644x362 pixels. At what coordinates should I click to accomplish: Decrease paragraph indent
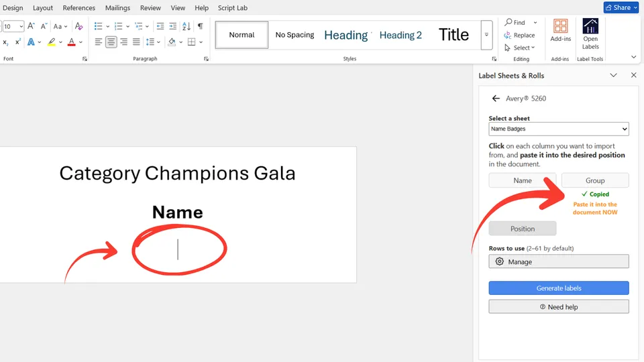(x=160, y=26)
